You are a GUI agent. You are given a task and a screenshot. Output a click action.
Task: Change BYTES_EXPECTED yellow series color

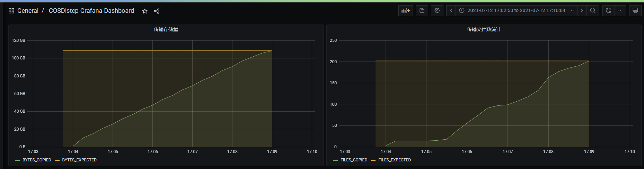tap(57, 160)
